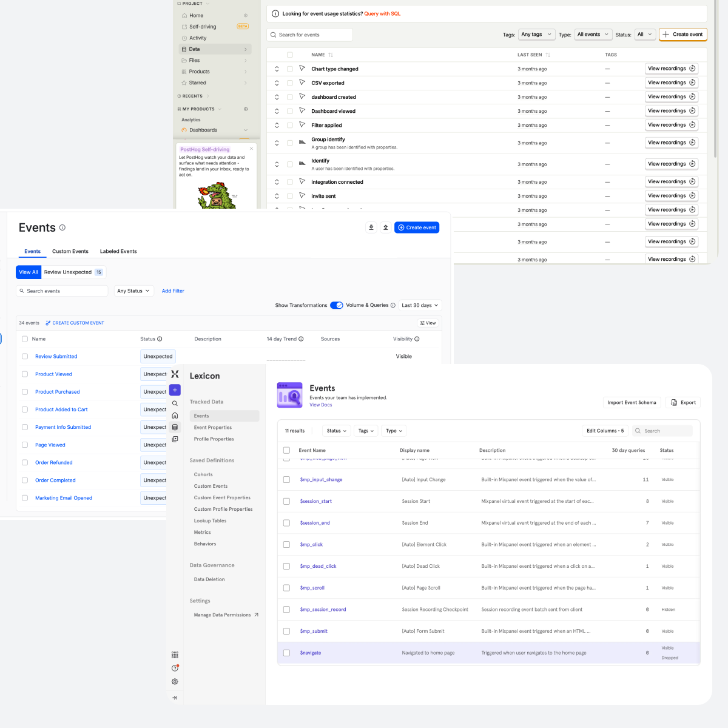The image size is (728, 728).
Task: Click the help icon with red notification dot
Action: [175, 668]
